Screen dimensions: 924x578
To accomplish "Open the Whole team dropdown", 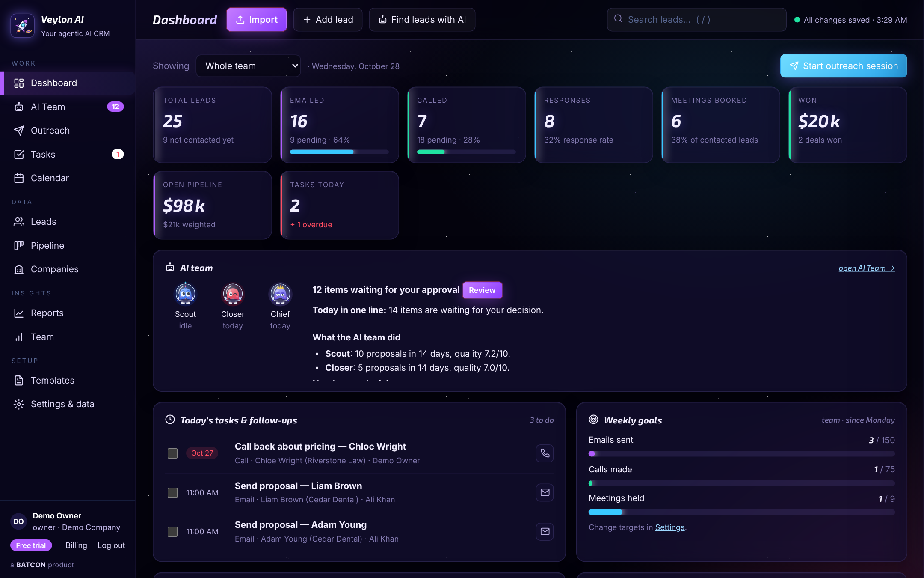I will 248,66.
